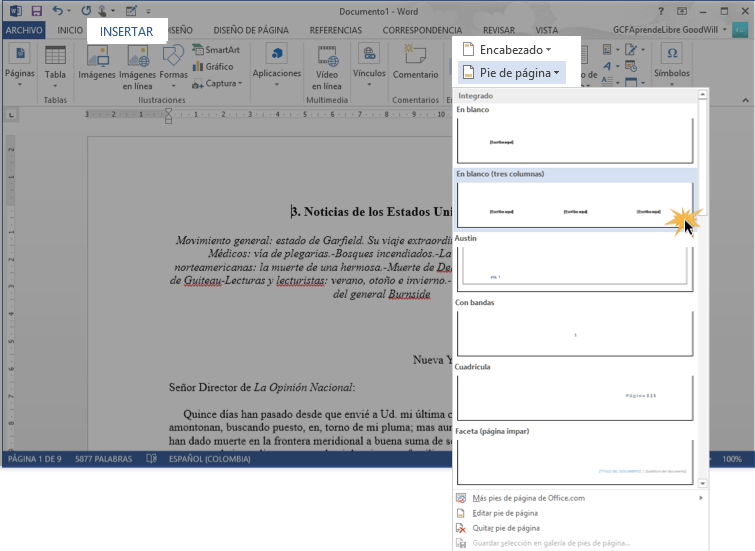The height and width of the screenshot is (551, 755).
Task: Collapse the Pie de página dropdown
Action: 511,72
